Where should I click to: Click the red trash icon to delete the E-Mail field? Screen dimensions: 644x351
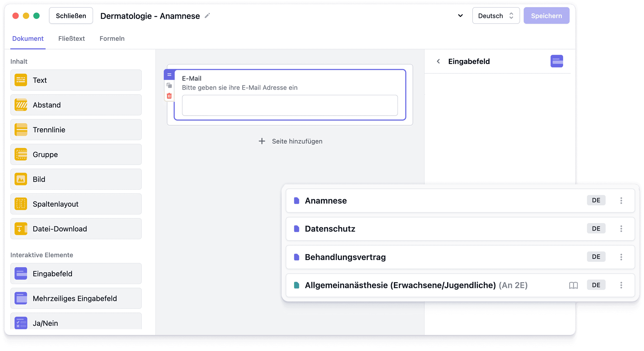(x=169, y=96)
